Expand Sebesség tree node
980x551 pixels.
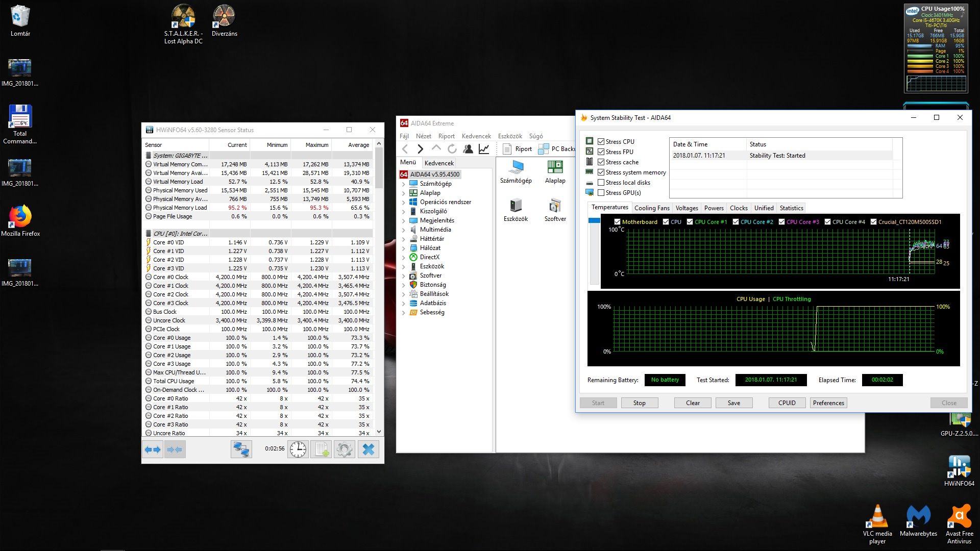403,313
